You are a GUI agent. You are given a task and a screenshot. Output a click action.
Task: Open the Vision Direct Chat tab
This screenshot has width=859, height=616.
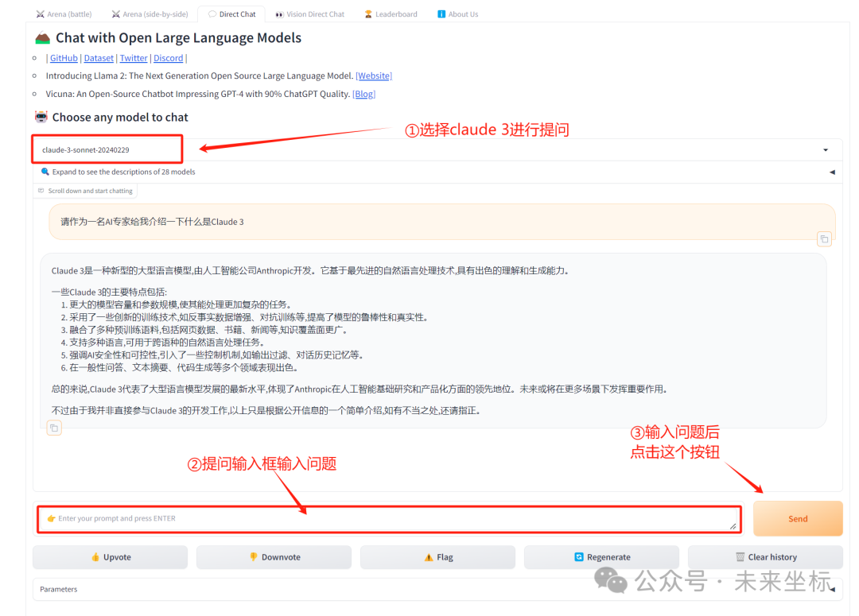pyautogui.click(x=309, y=14)
